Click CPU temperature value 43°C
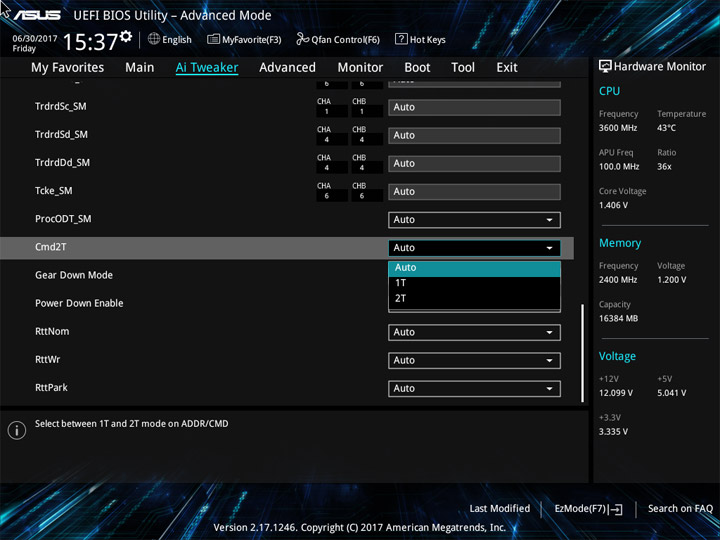 point(667,128)
